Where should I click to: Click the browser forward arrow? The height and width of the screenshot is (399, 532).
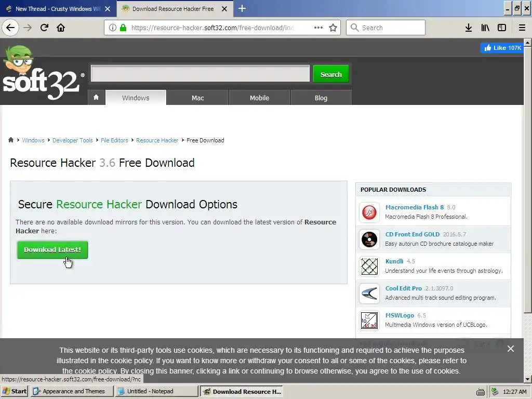28,28
